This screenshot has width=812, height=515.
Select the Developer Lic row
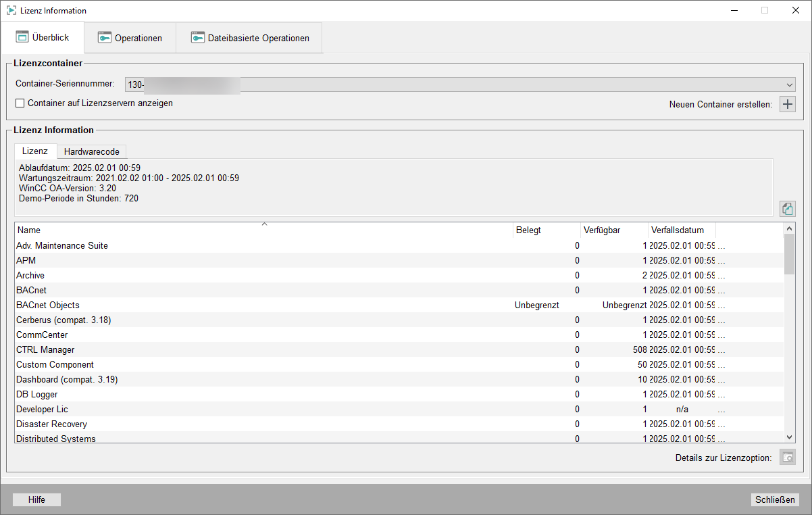pyautogui.click(x=399, y=409)
